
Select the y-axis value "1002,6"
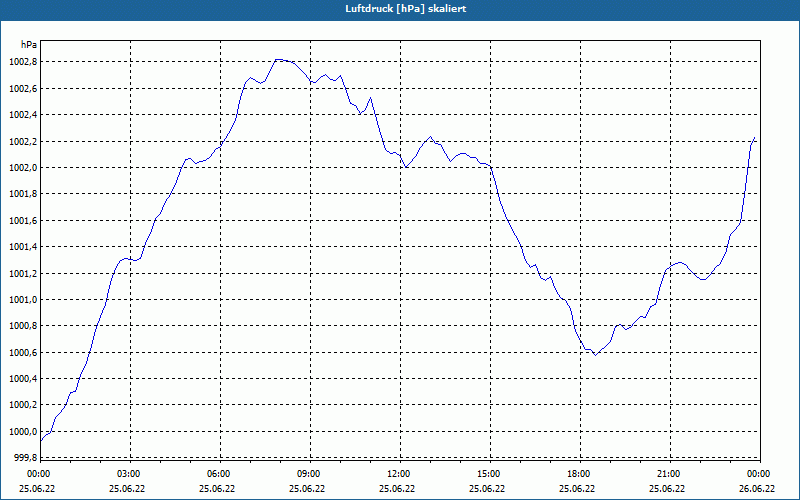(23, 89)
